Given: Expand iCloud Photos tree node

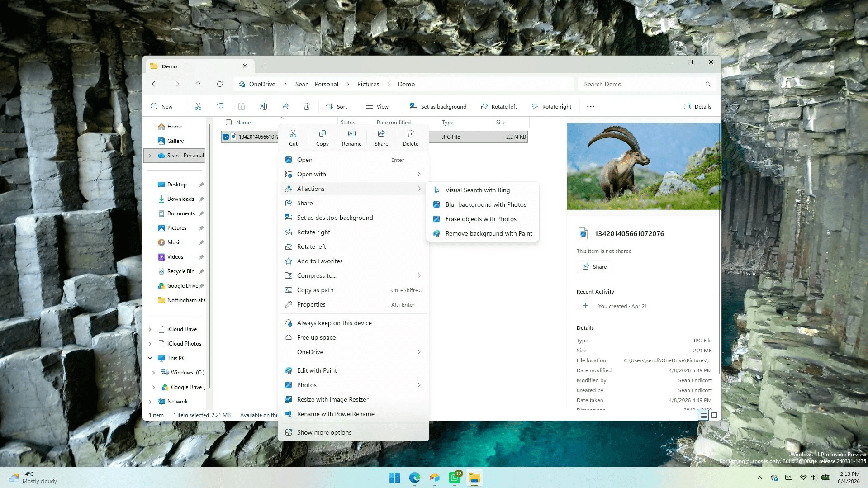Looking at the screenshot, I should point(150,344).
